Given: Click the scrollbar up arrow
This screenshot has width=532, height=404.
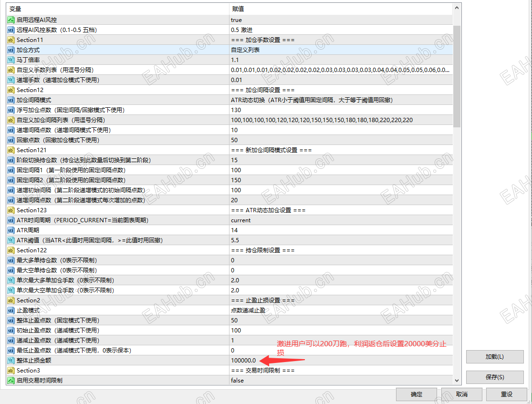Looking at the screenshot, I should (x=457, y=8).
